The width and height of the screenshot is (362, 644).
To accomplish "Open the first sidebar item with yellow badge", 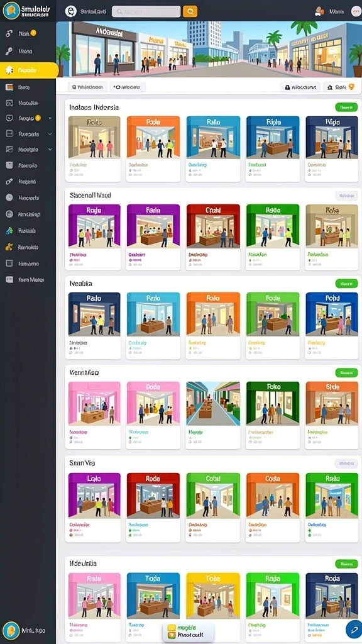I will click(28, 34).
